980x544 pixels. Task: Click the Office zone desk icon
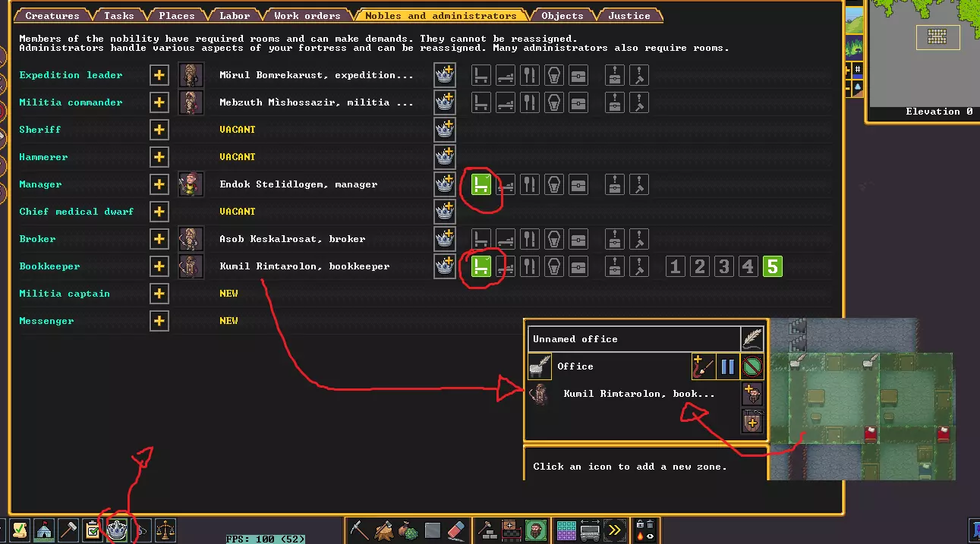(540, 367)
